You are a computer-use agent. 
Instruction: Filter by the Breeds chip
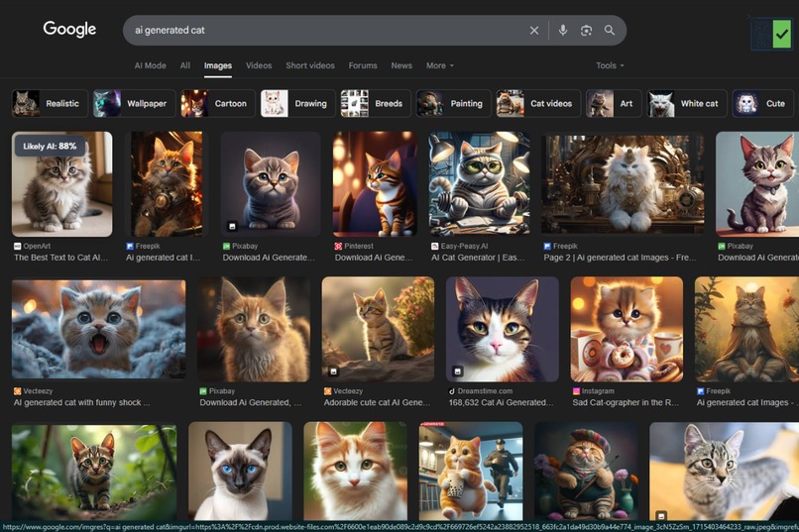pos(376,103)
